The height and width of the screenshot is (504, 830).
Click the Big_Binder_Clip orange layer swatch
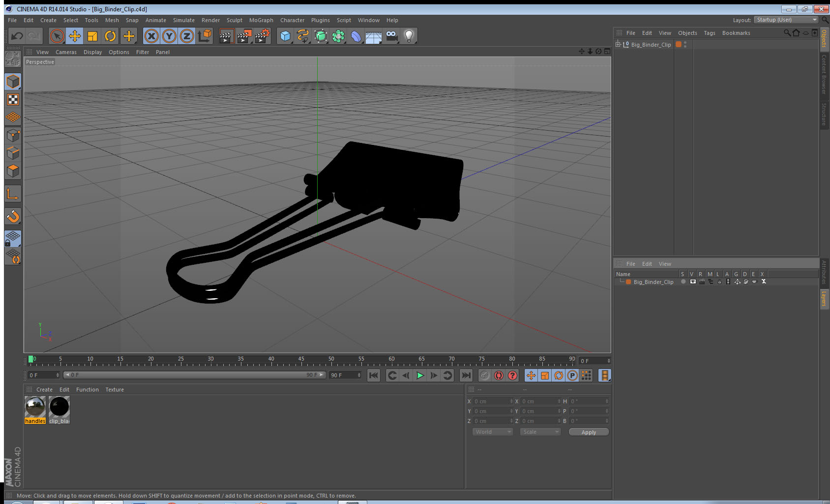628,282
